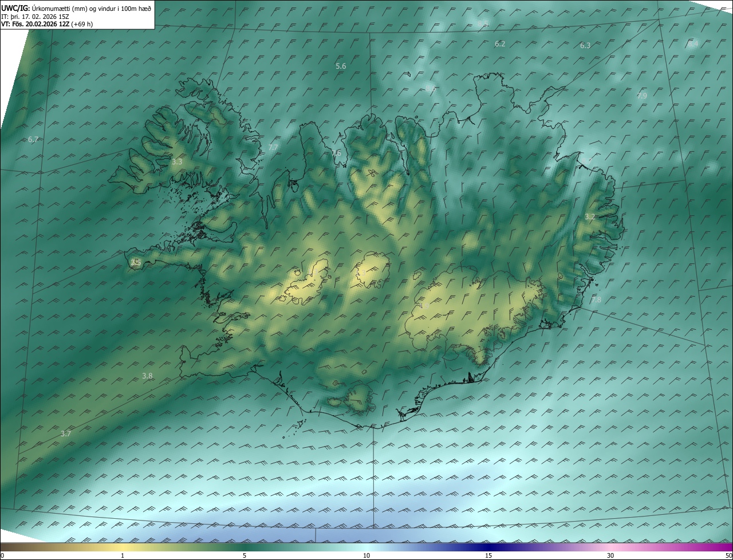Click the 3.2 value label in East Iceland
The height and width of the screenshot is (560, 733).
590,217
